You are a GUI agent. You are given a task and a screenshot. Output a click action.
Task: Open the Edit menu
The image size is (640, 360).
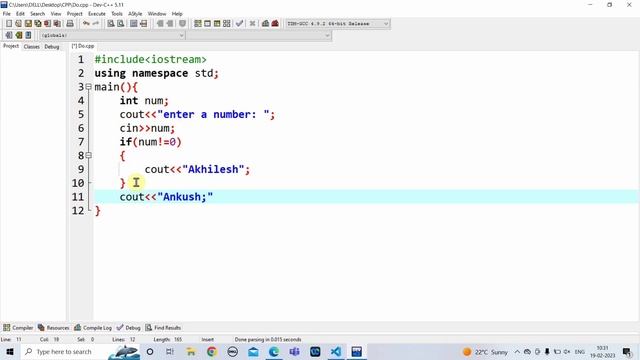20,13
